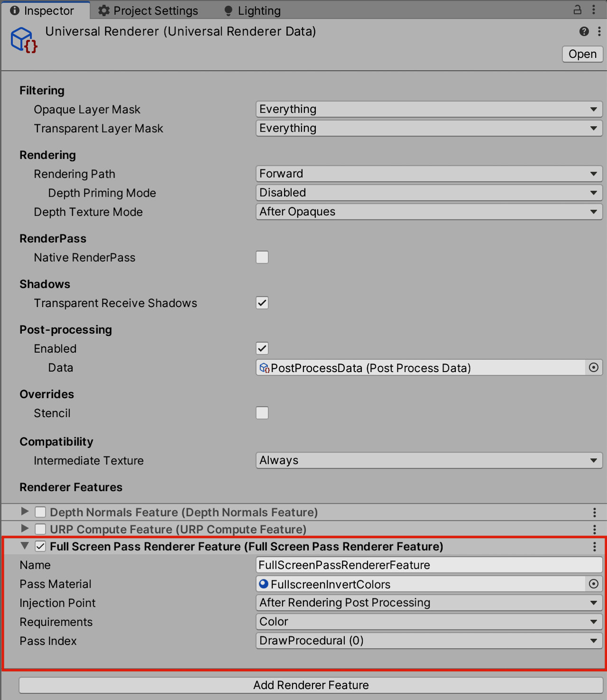Open the object picker for Pass Material

click(593, 584)
